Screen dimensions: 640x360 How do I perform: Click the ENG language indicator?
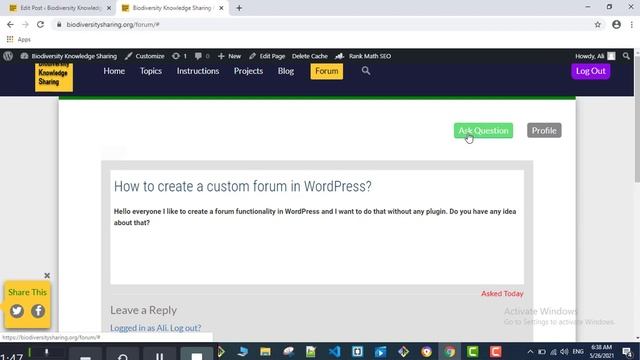point(578,351)
